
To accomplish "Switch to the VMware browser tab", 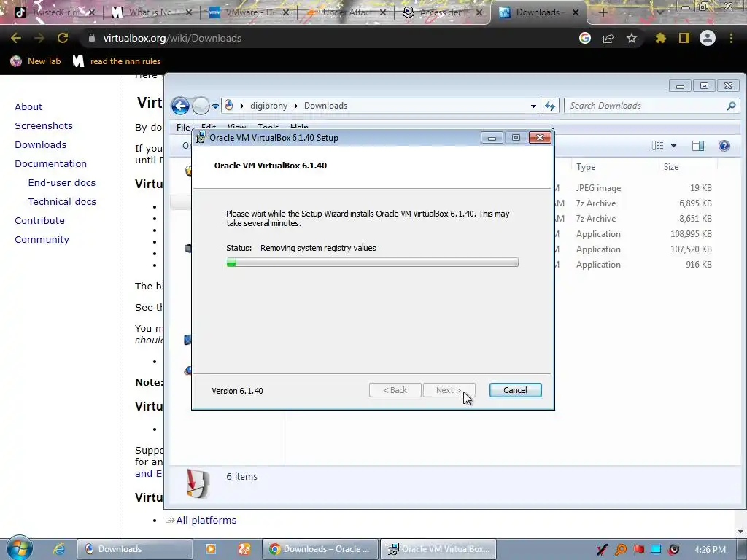I will (248, 12).
